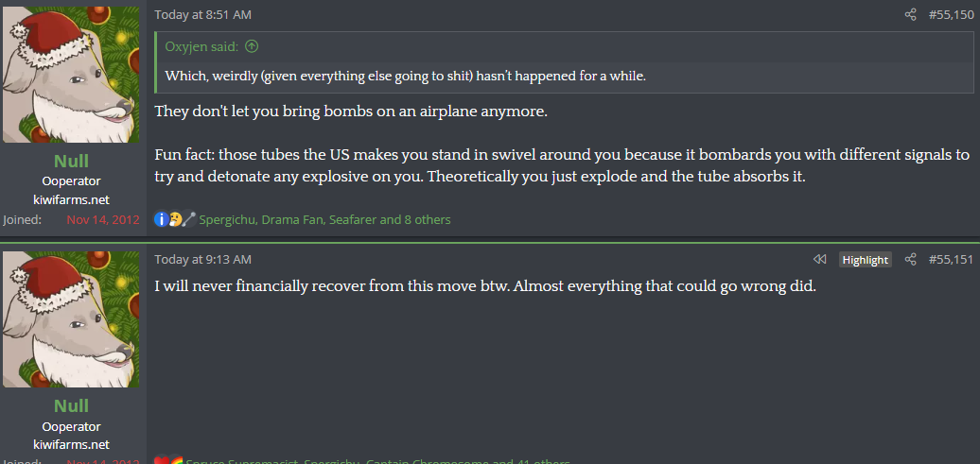
Task: Open Null's avatar on the second post
Action: click(71, 319)
